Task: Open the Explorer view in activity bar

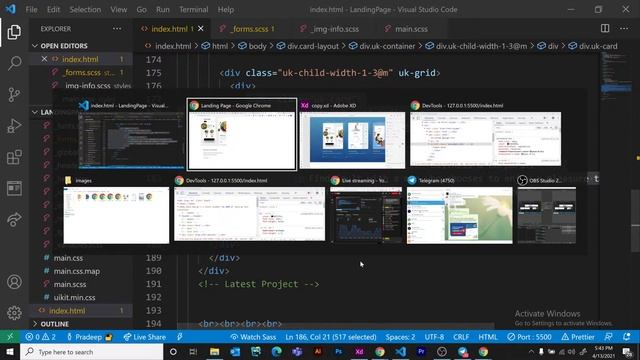Action: pyautogui.click(x=14, y=32)
